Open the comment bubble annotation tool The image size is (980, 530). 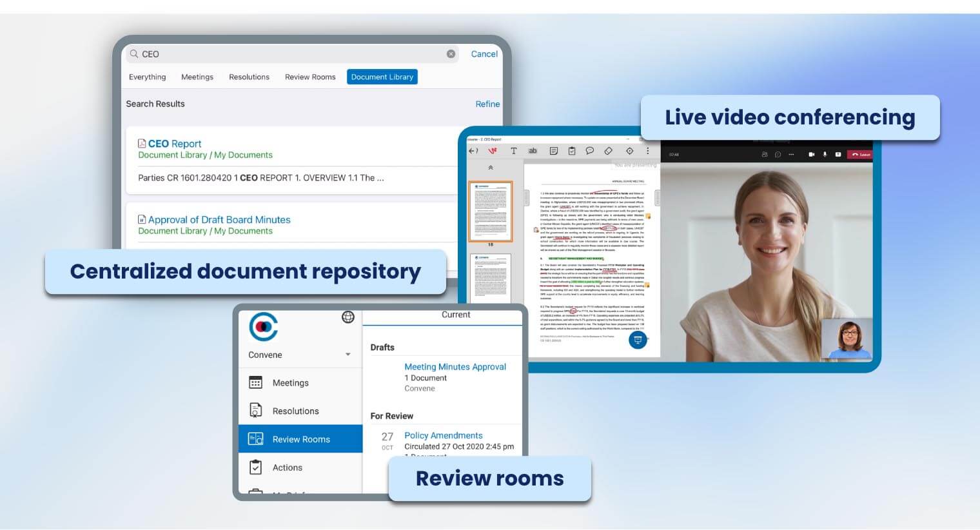tap(589, 151)
